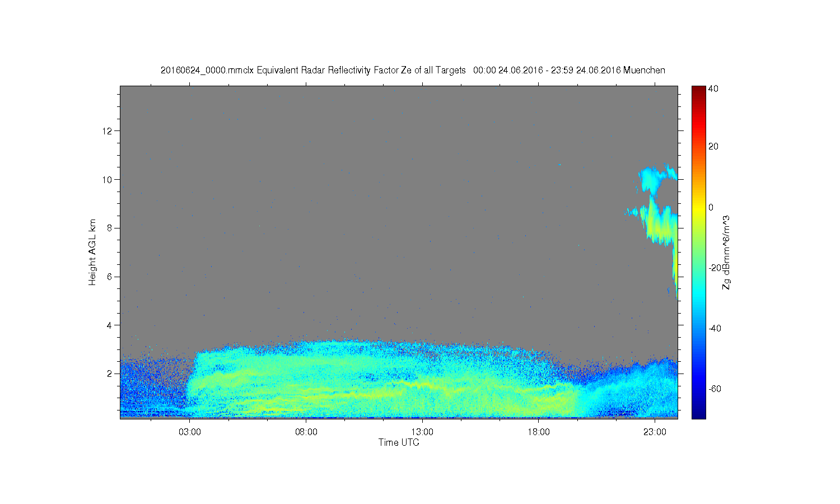
Task: Click the height tick label '10'
Action: (x=108, y=179)
